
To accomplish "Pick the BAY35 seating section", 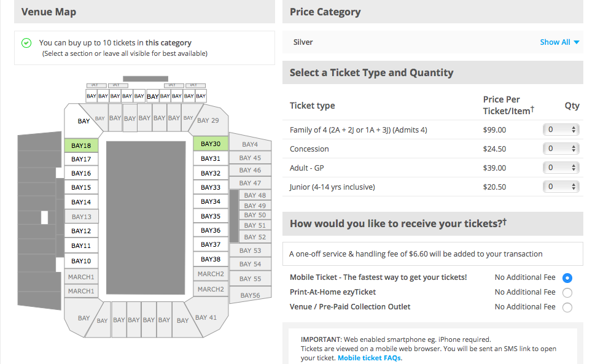I will pos(211,216).
